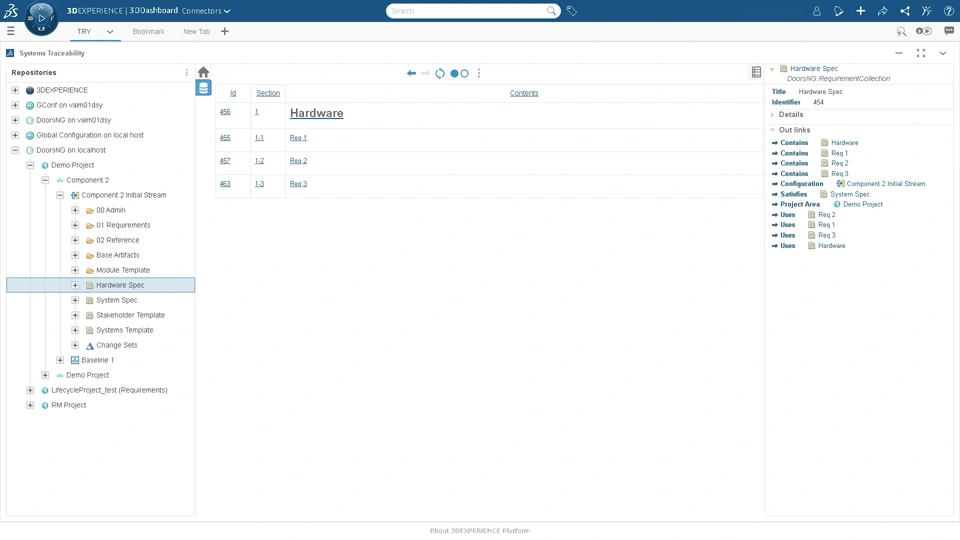The image size is (960, 540).
Task: Select the filled circle view toggle
Action: click(454, 73)
